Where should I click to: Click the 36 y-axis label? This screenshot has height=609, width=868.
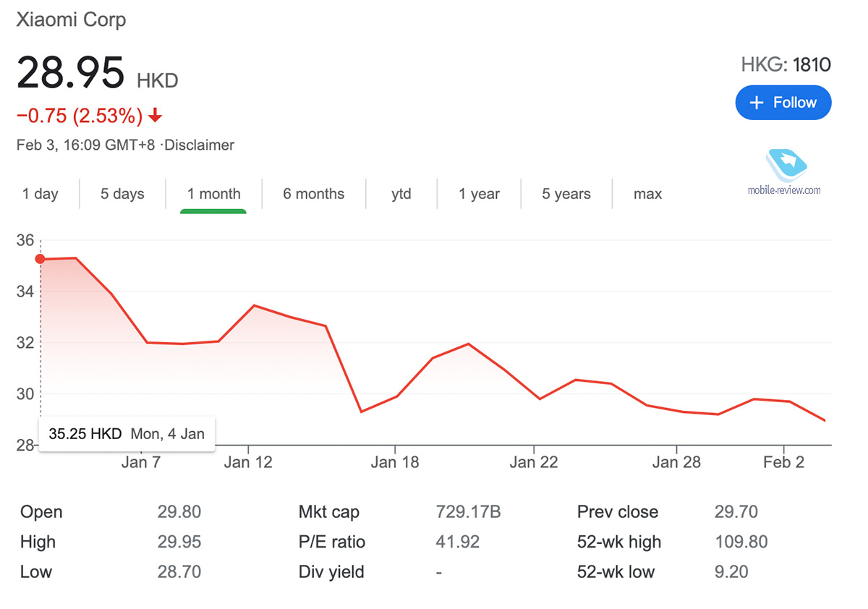tap(24, 241)
